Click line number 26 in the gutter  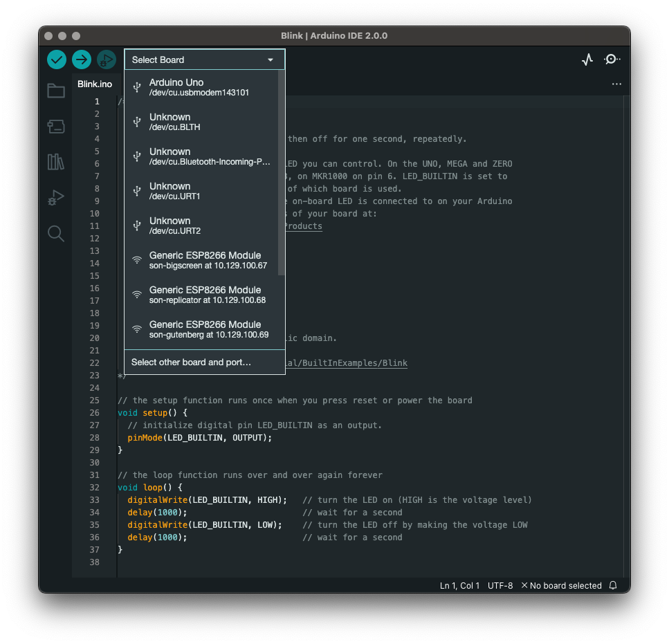coord(95,413)
